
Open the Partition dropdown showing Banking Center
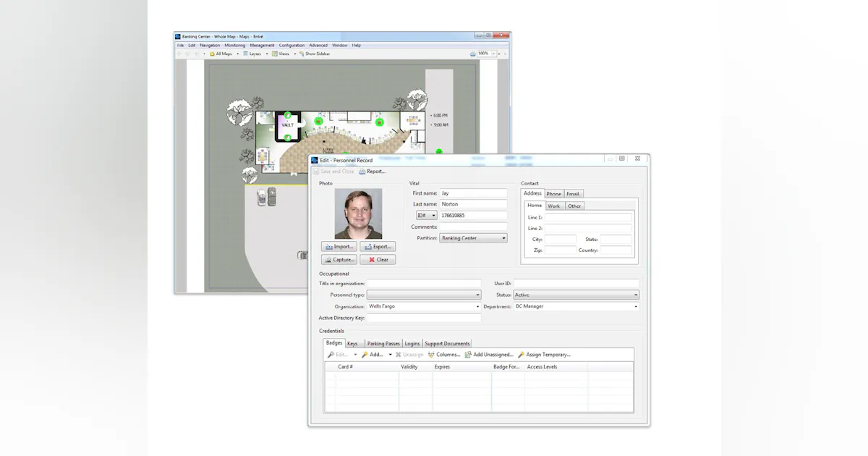coord(473,238)
